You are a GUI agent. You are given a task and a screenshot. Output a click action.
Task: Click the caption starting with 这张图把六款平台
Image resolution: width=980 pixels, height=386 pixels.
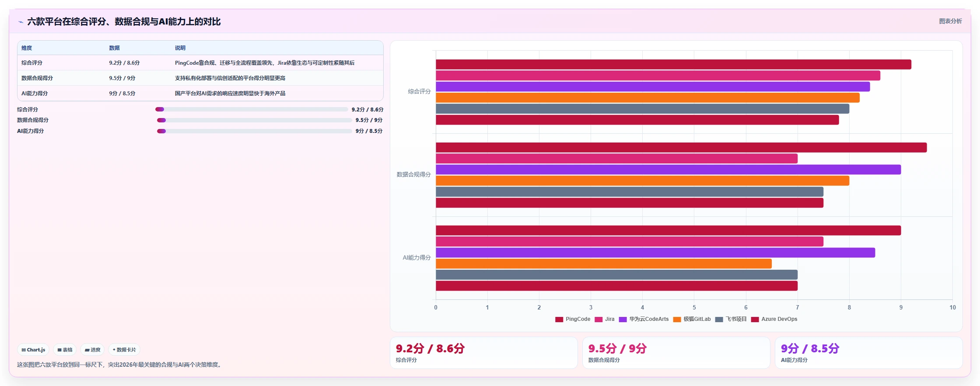pyautogui.click(x=120, y=365)
